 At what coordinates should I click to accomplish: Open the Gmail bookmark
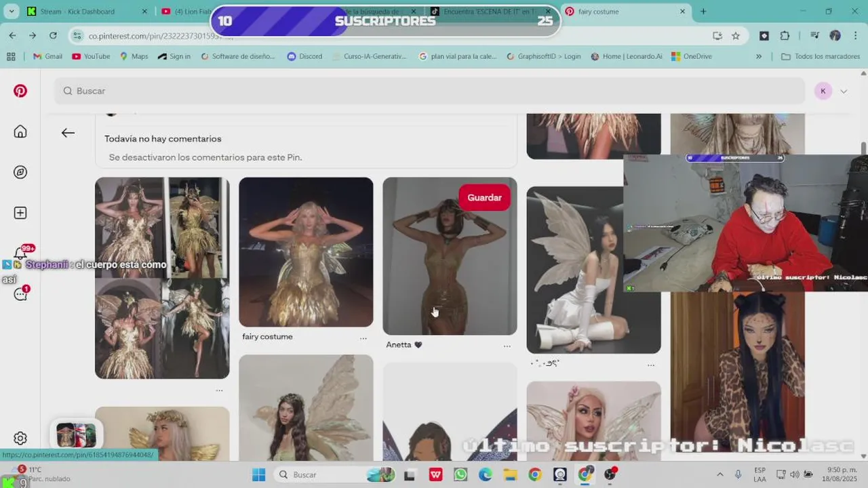pyautogui.click(x=47, y=56)
